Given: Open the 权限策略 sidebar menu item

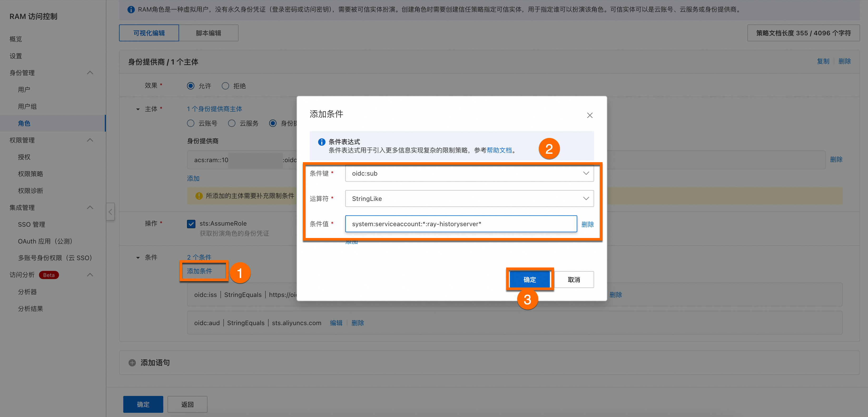Looking at the screenshot, I should click(30, 174).
